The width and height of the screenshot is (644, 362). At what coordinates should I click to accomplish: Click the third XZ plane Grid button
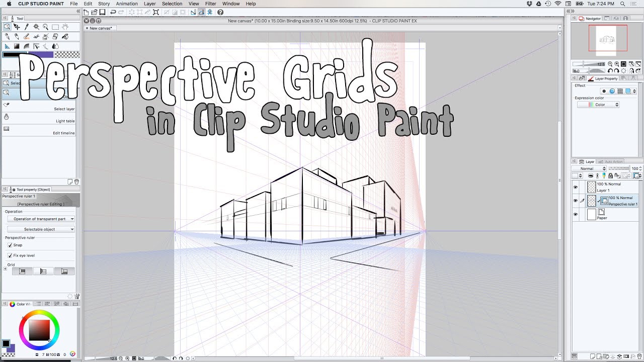[x=64, y=271]
